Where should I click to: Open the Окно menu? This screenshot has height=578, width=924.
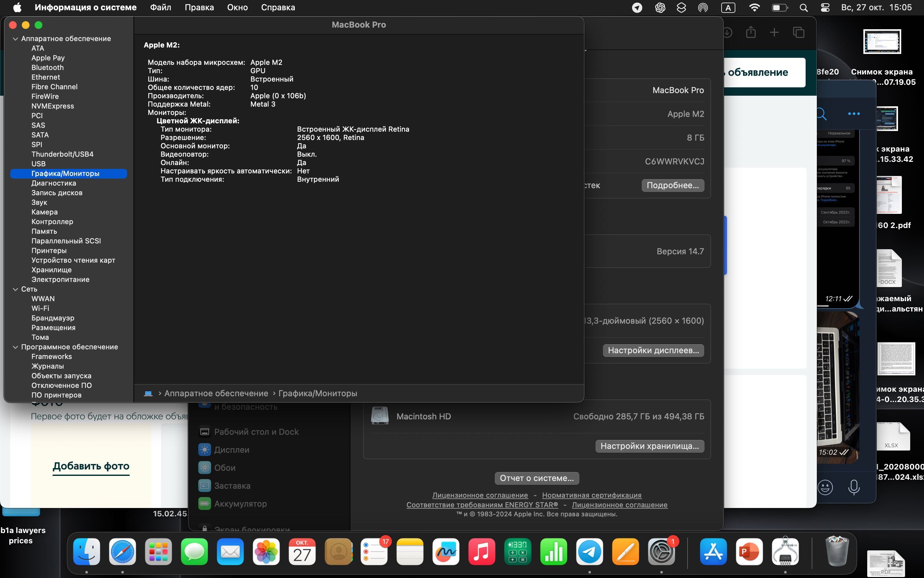coord(237,7)
